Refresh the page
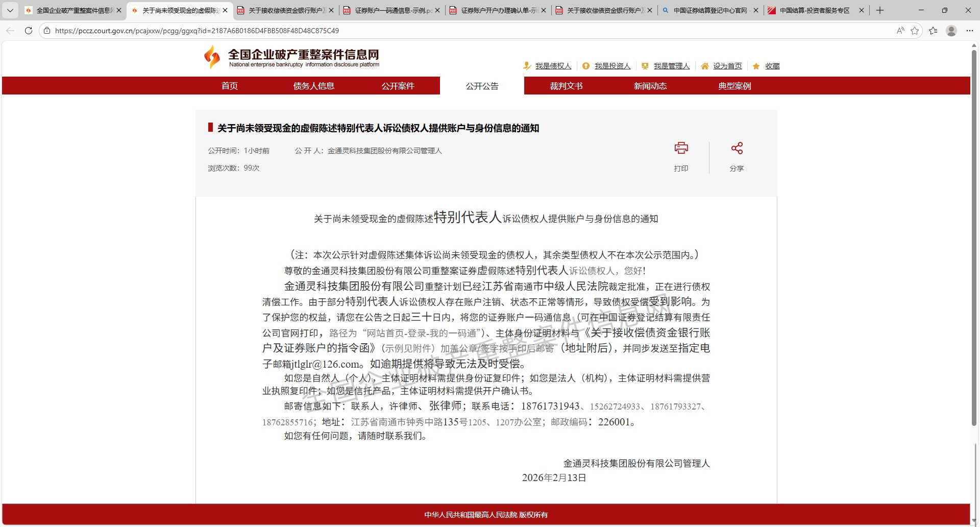 pyautogui.click(x=29, y=31)
